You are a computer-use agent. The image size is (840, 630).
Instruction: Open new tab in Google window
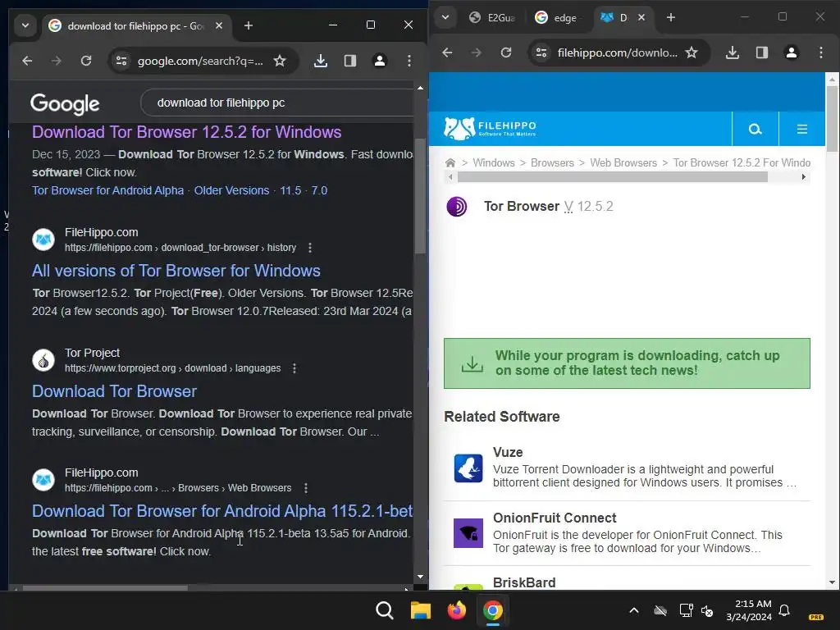(x=249, y=25)
